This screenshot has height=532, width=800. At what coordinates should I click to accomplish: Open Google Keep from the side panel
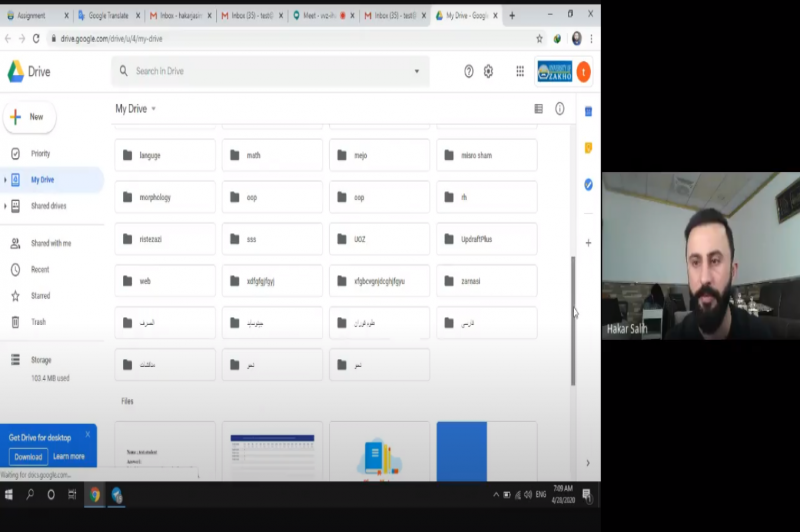point(588,148)
